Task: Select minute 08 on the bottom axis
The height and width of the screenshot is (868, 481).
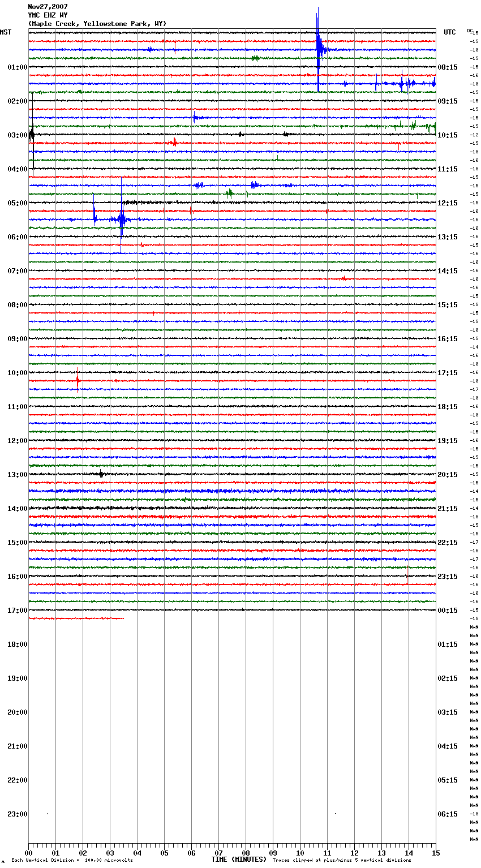Action: tap(246, 853)
